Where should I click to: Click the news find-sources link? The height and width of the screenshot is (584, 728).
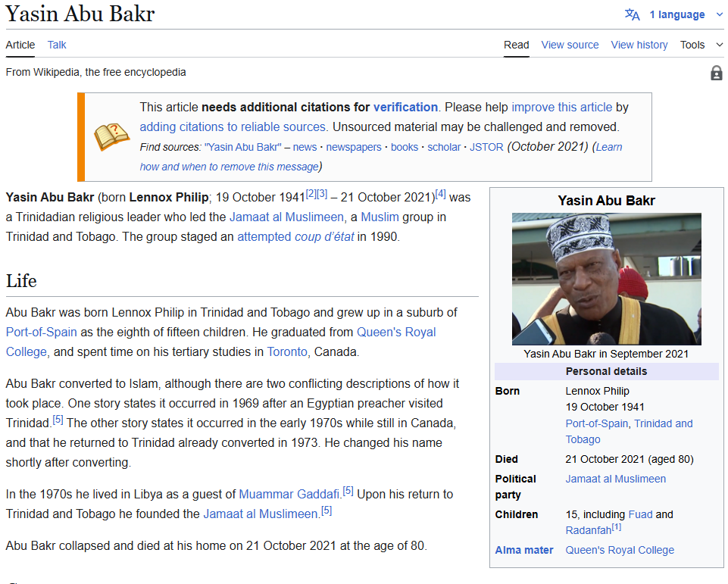click(305, 147)
